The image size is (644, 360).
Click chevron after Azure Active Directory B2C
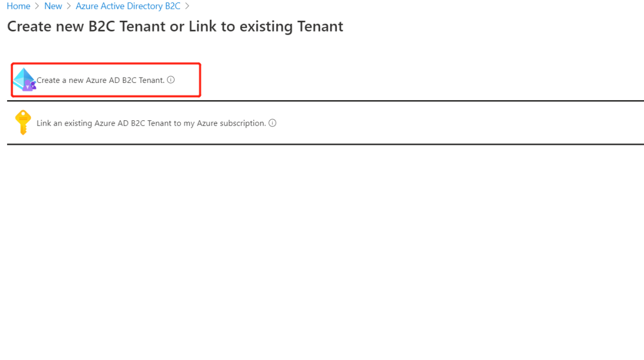click(x=187, y=7)
